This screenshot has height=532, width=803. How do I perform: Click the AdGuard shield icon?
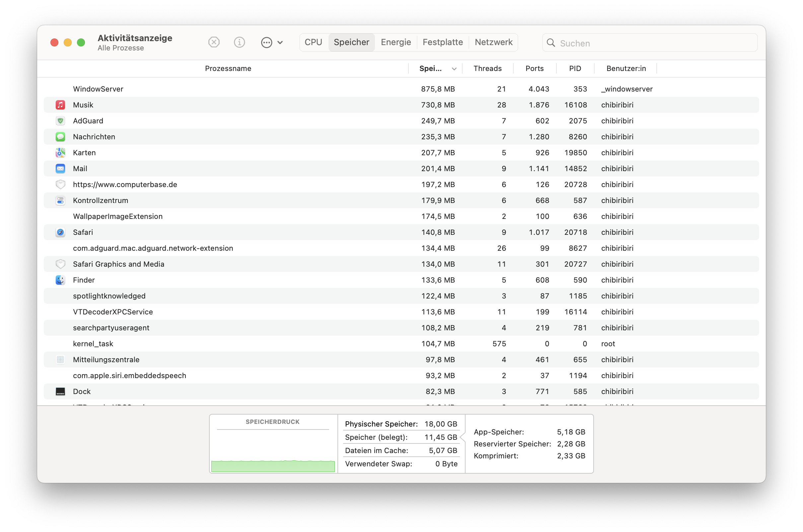(60, 121)
